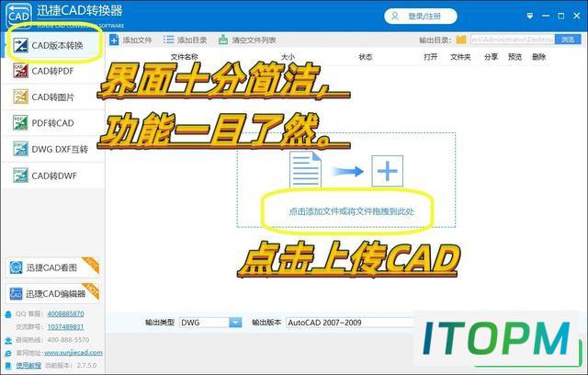This screenshot has width=588, height=375.
Task: Open the title bar dropdown menu icon
Action: (x=529, y=17)
